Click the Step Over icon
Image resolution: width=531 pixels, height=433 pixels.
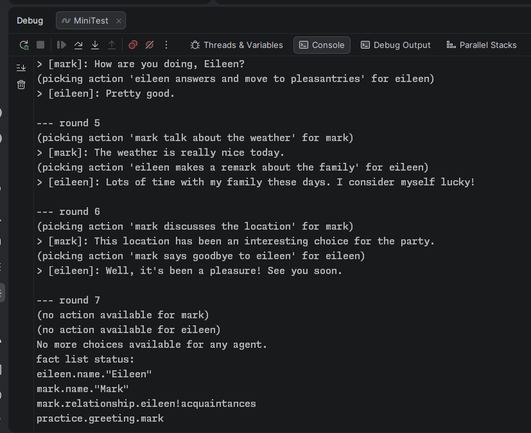pos(78,45)
